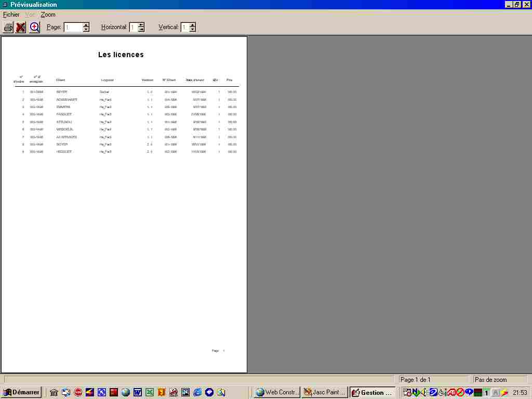532x399 pixels.
Task: Click inside the Vertical value field
Action: tap(185, 27)
